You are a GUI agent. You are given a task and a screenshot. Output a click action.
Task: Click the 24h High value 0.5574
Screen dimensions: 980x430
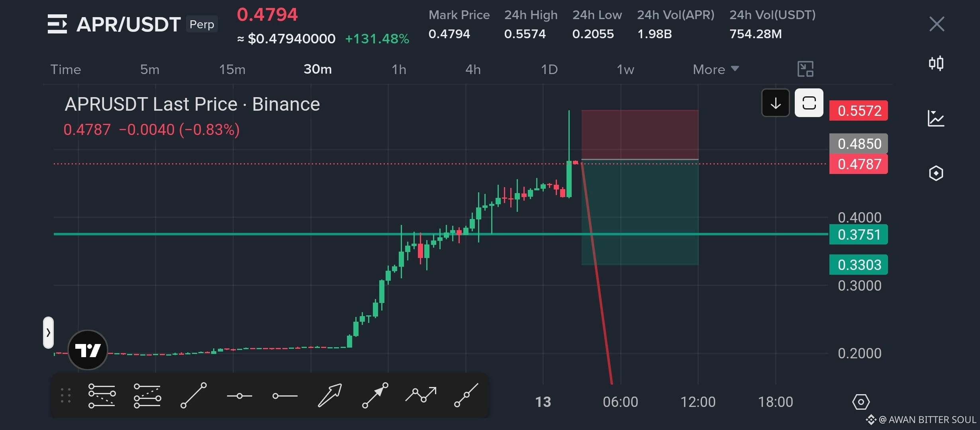[x=525, y=34]
